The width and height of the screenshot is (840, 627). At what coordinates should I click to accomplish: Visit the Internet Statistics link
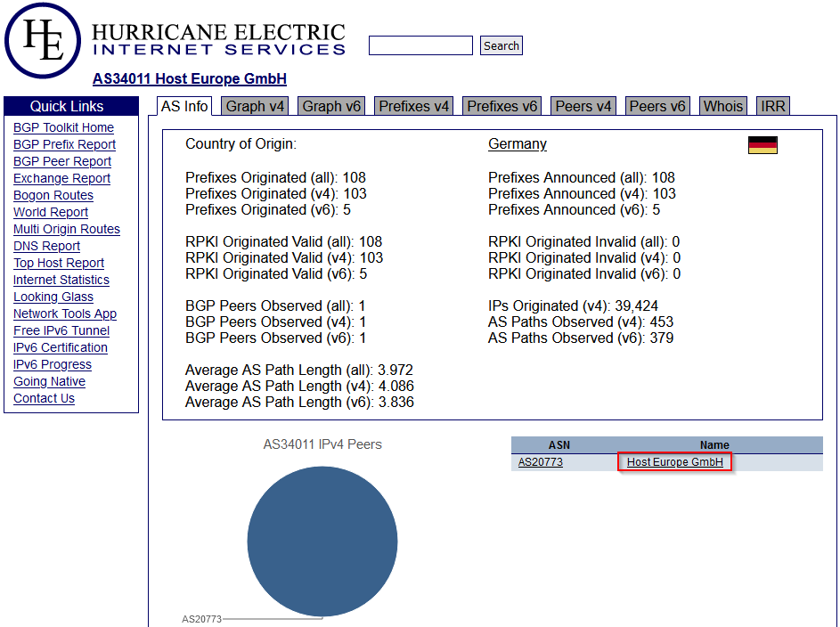(61, 280)
